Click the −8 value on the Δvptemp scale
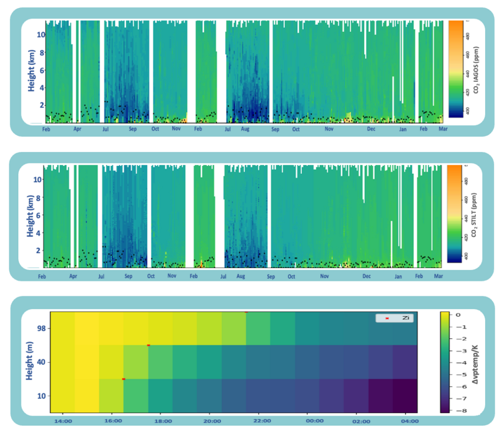Screen dimensions: 504x433 (461, 411)
